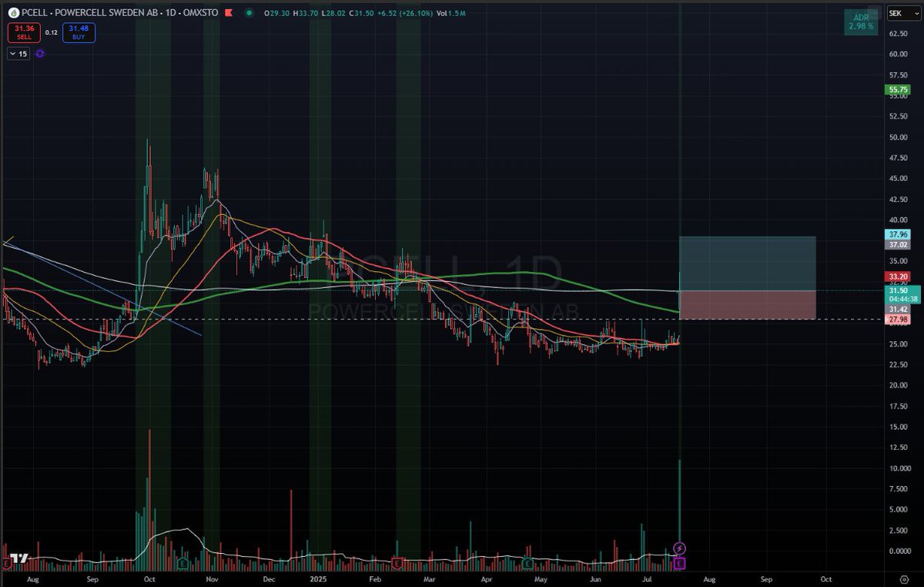Click the green 55.75 price label
The height and width of the screenshot is (587, 924).
point(899,89)
